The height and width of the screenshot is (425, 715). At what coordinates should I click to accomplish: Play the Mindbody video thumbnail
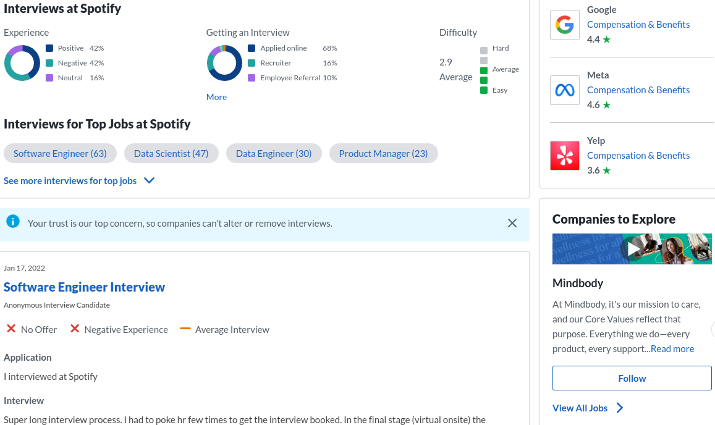(632, 249)
